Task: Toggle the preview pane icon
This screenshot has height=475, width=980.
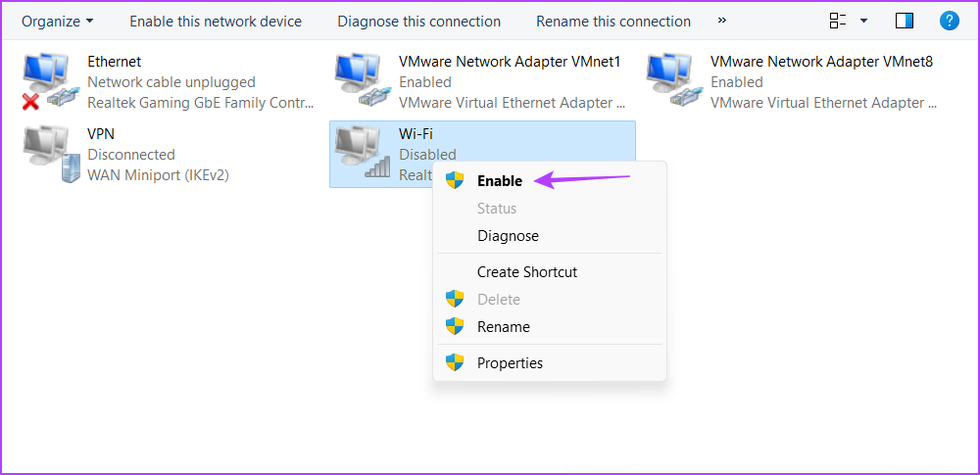Action: pos(905,22)
